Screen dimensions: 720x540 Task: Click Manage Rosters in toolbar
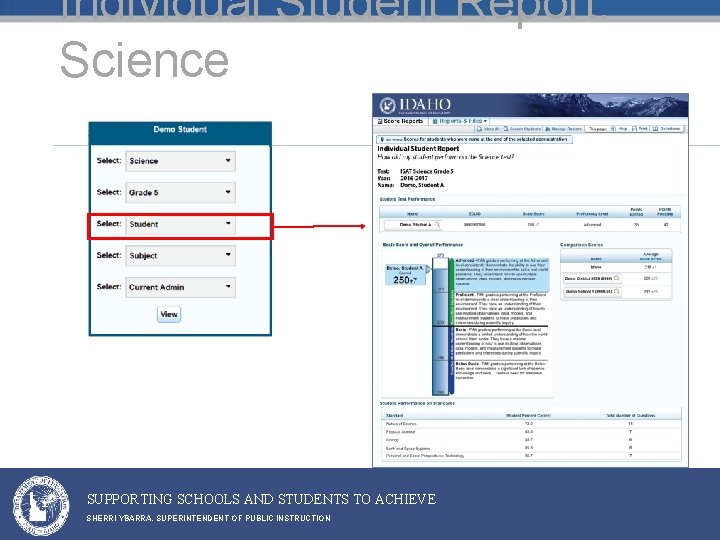click(x=563, y=129)
